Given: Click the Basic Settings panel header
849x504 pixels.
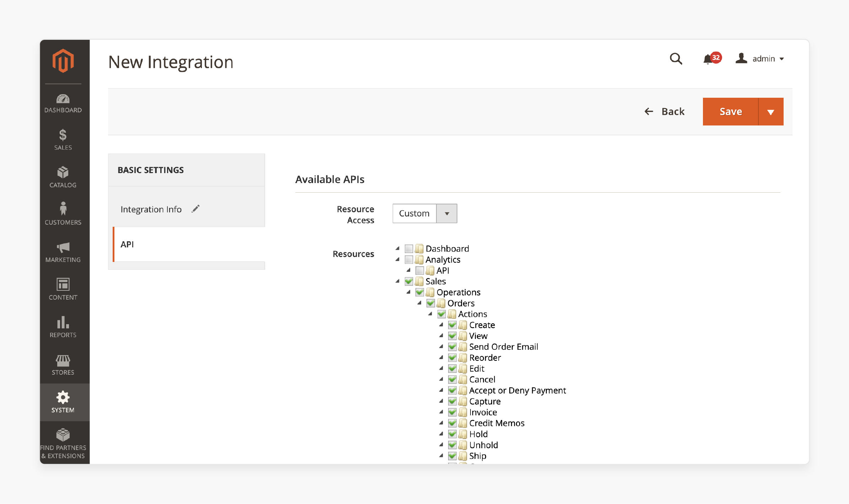Looking at the screenshot, I should point(187,170).
